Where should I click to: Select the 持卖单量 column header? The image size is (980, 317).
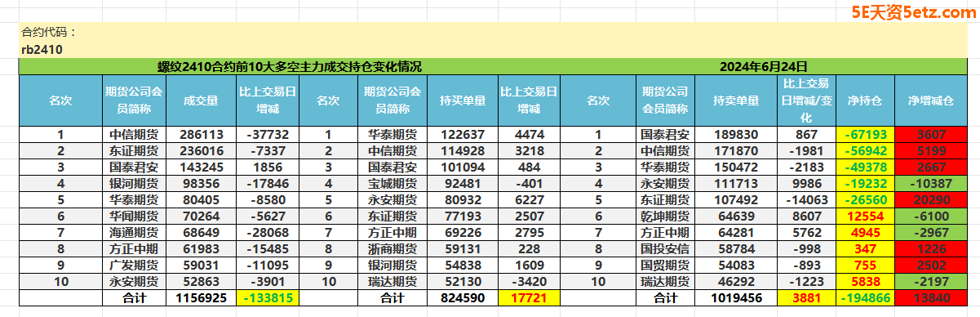coord(735,100)
